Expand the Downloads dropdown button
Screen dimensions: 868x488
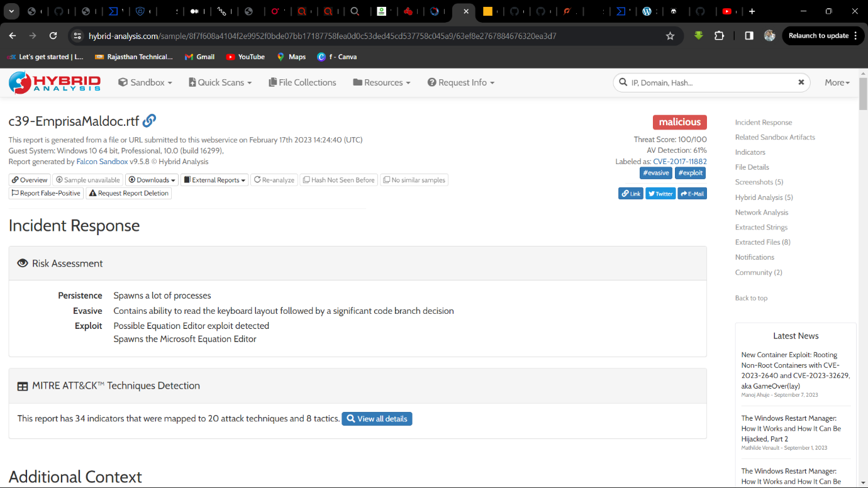[x=152, y=180]
